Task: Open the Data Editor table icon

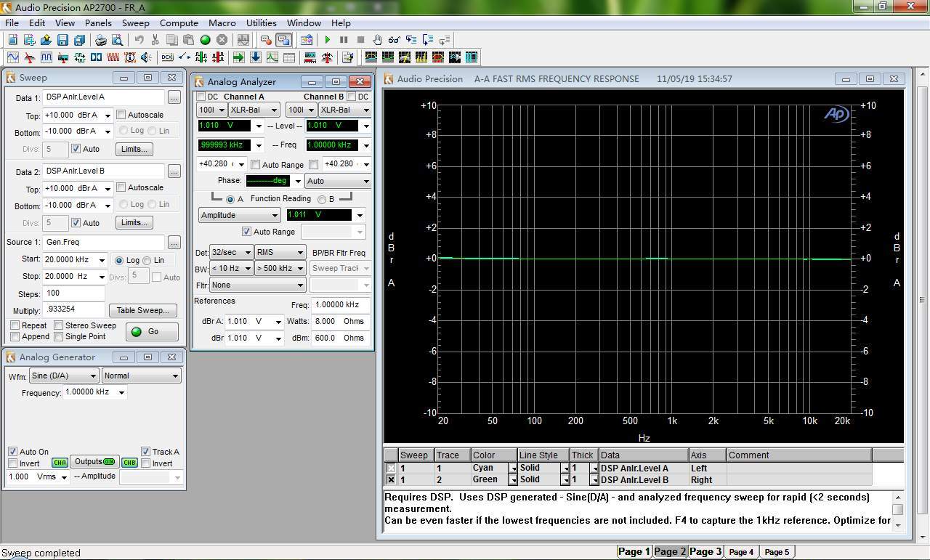Action: pyautogui.click(x=289, y=57)
